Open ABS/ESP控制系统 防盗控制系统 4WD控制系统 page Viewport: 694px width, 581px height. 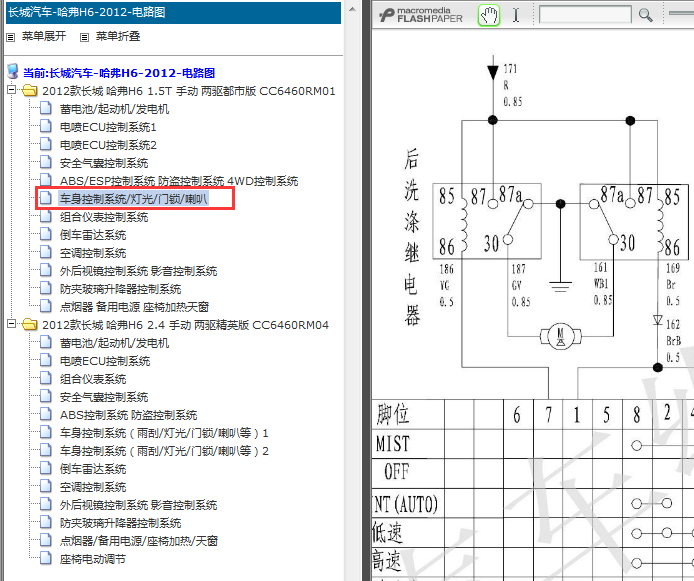coord(179,181)
